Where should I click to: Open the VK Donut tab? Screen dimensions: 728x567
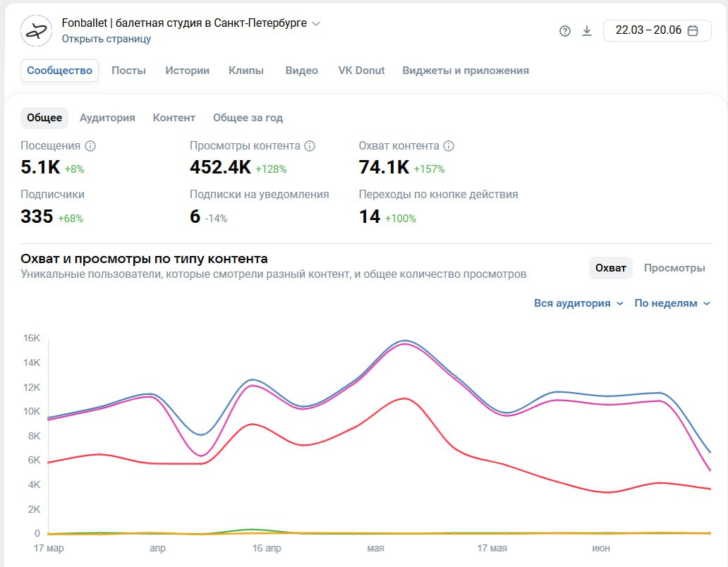coord(361,71)
